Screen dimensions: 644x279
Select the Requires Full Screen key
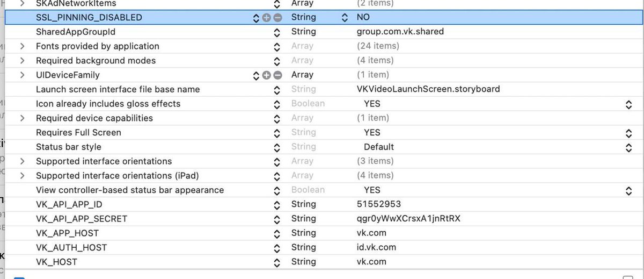click(x=78, y=133)
